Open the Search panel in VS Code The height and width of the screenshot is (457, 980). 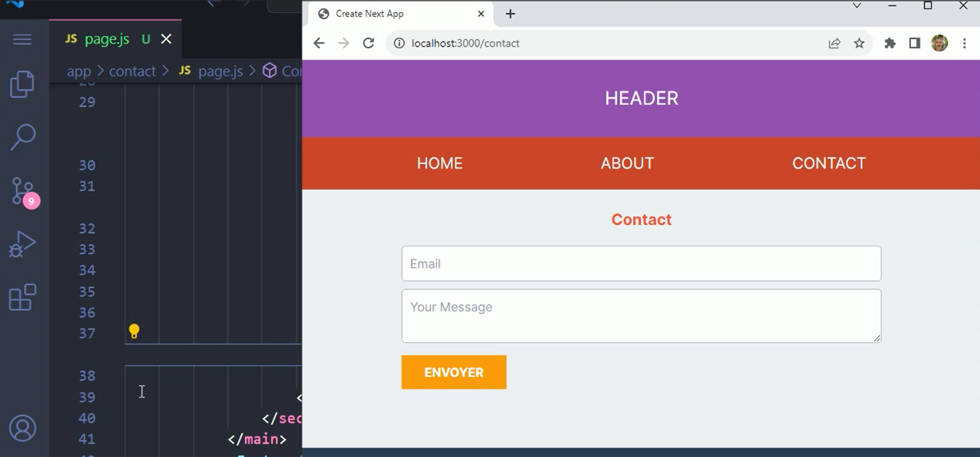pyautogui.click(x=24, y=137)
